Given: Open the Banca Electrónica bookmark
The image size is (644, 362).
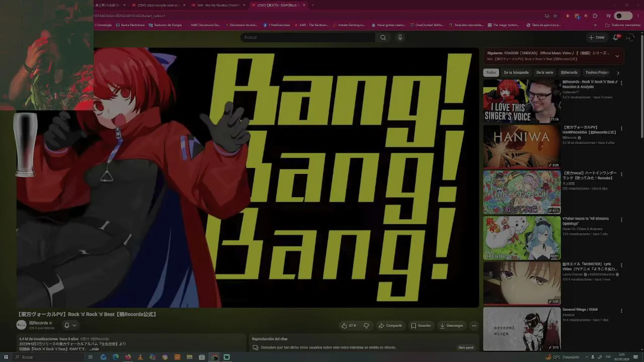Looking at the screenshot, I should click(130, 25).
